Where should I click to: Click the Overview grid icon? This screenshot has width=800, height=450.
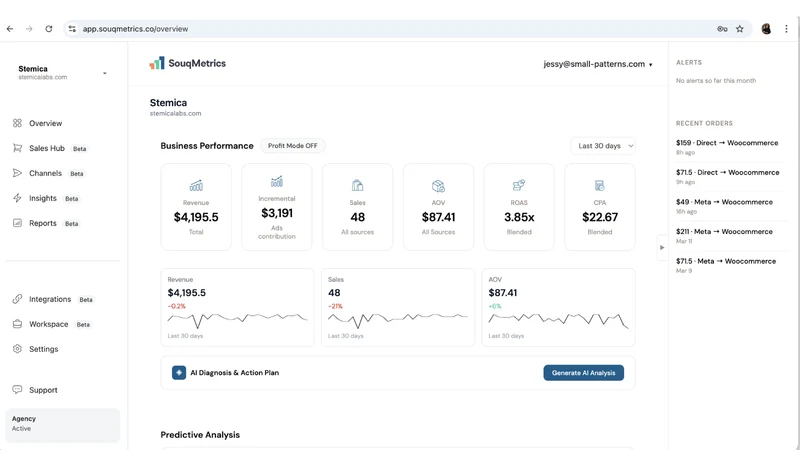[x=17, y=123]
